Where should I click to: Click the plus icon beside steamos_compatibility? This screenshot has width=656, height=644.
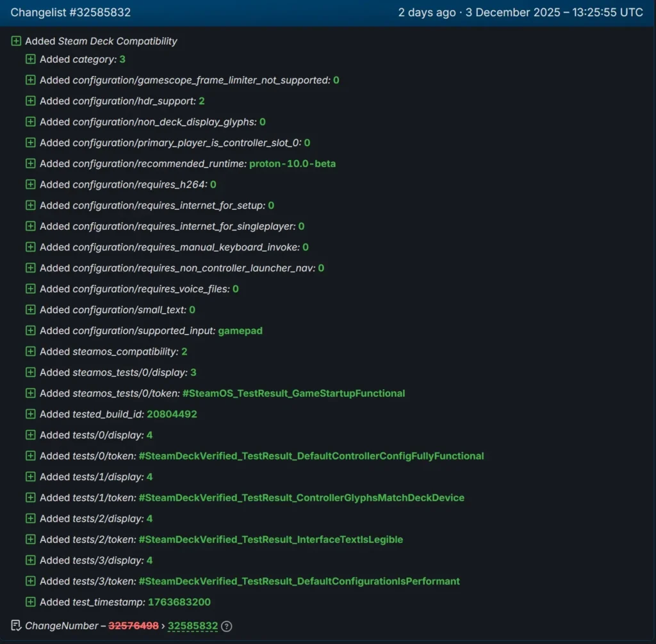pos(30,351)
